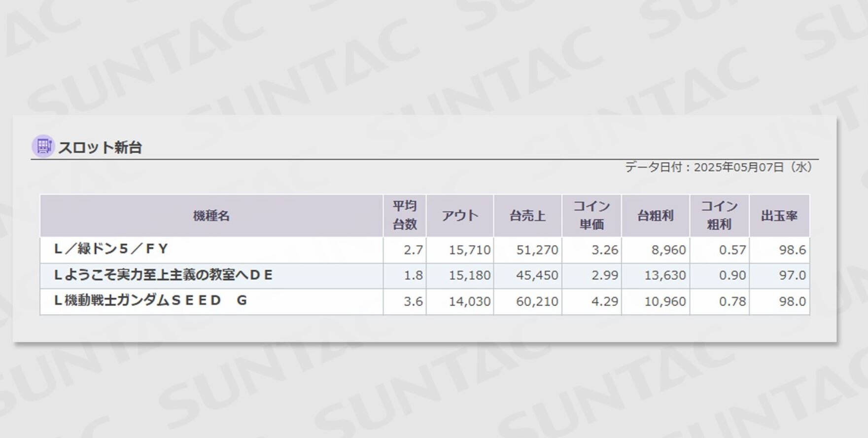Click the slot machine icon beside スロット新台

pyautogui.click(x=43, y=146)
